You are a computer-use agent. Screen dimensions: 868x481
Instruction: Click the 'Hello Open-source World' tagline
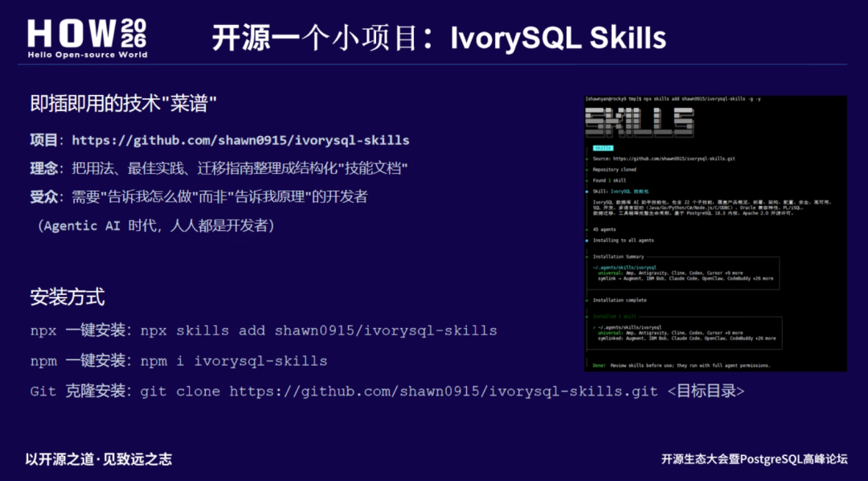[88, 55]
